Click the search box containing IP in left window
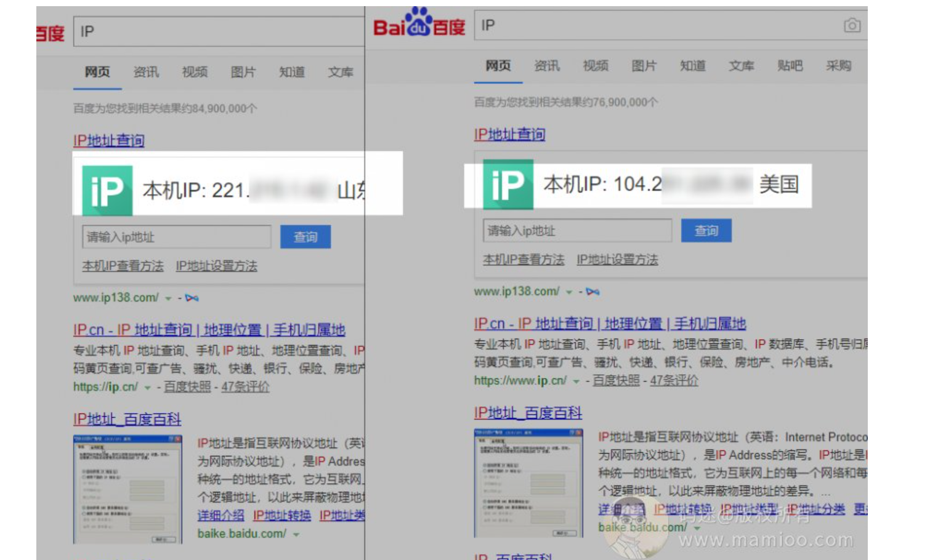The width and height of the screenshot is (930, 560). click(x=219, y=31)
